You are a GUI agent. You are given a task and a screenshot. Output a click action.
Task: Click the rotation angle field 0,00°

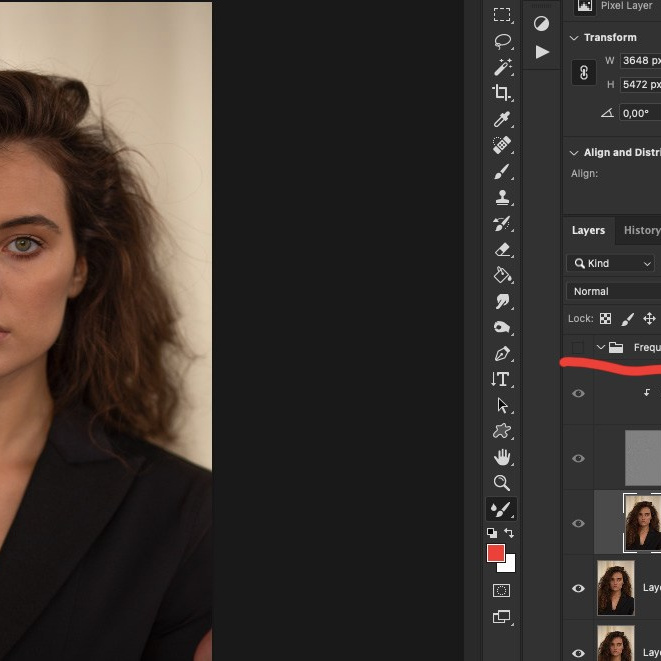coord(641,113)
